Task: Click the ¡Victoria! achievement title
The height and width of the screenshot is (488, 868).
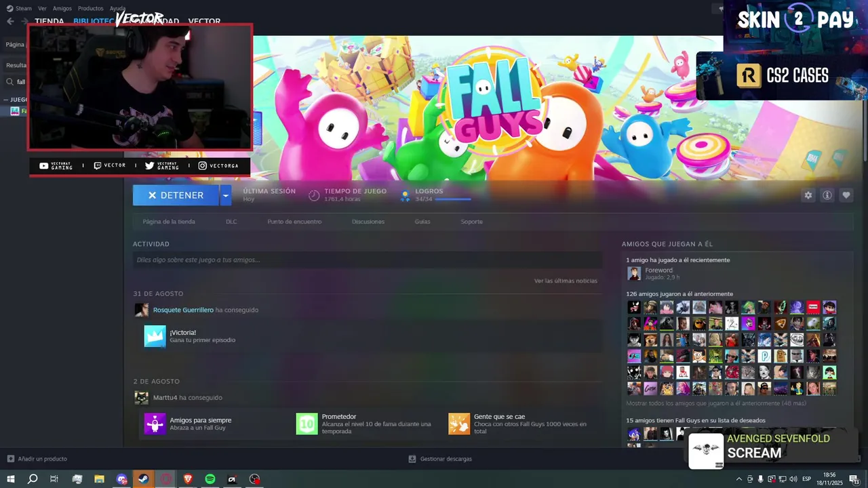Action: coord(183,333)
